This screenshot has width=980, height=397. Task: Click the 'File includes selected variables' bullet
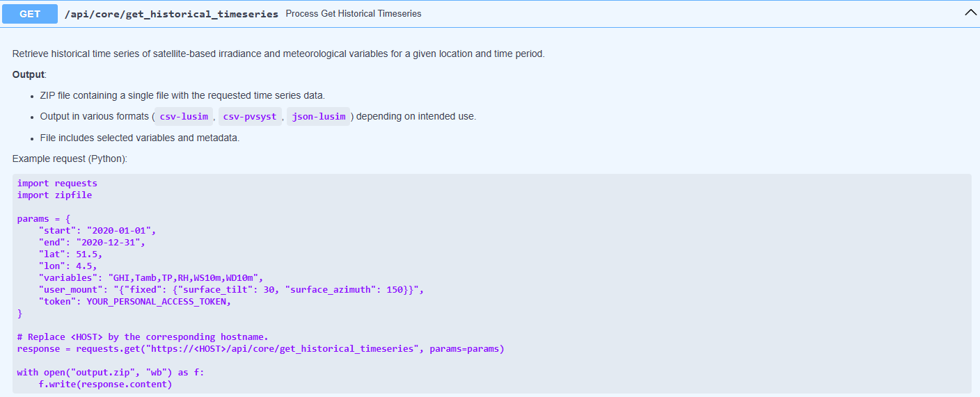[139, 138]
